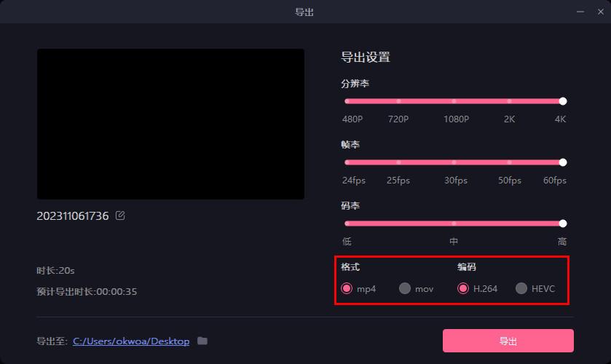Set resolution slider to 2K stop

click(509, 101)
